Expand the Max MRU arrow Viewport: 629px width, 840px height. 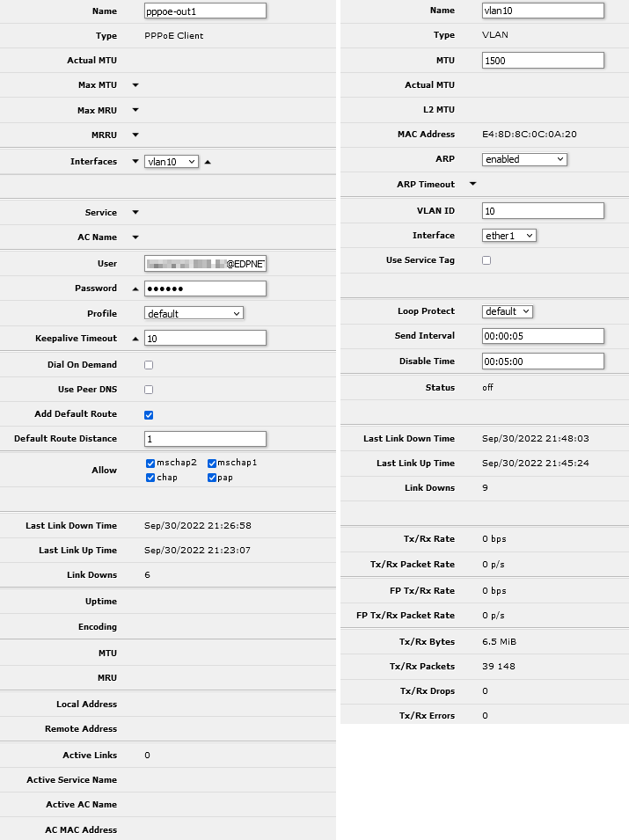pos(135,110)
